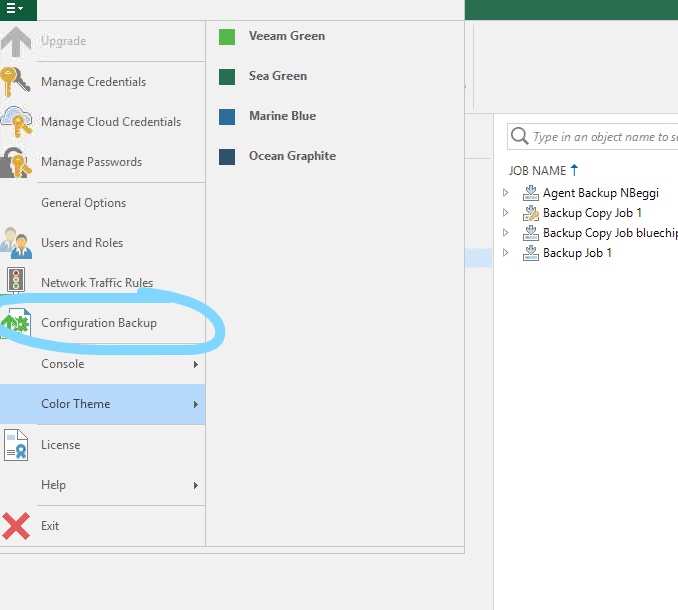Select the Console menu entry
The width and height of the screenshot is (678, 610).
[x=102, y=364]
